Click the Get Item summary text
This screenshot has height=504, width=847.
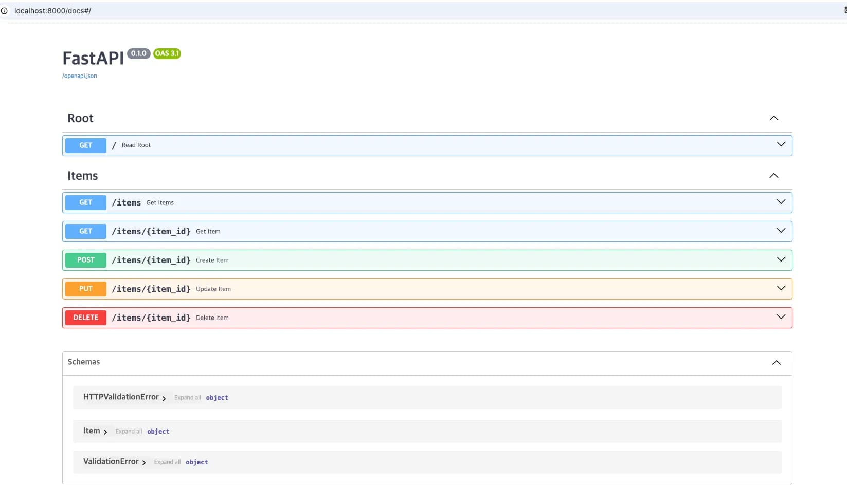coord(208,232)
